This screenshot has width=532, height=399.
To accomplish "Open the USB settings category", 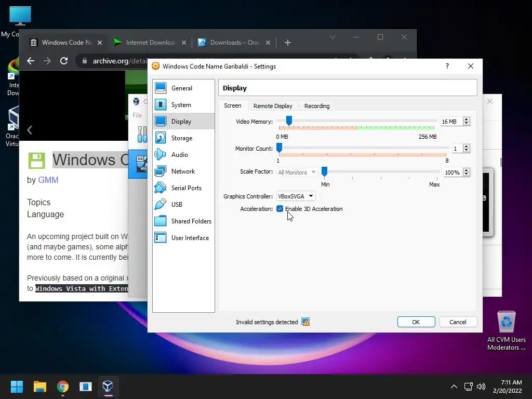I will (x=183, y=205).
